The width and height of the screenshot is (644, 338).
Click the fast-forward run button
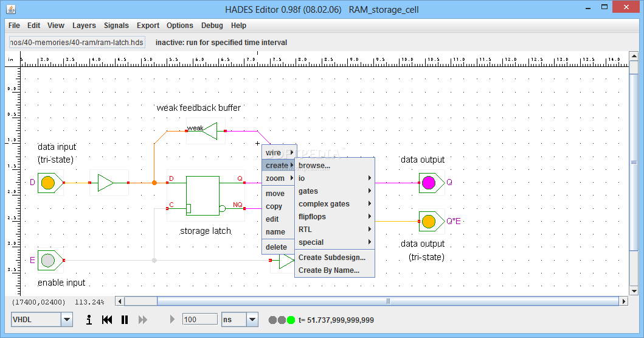tap(142, 320)
